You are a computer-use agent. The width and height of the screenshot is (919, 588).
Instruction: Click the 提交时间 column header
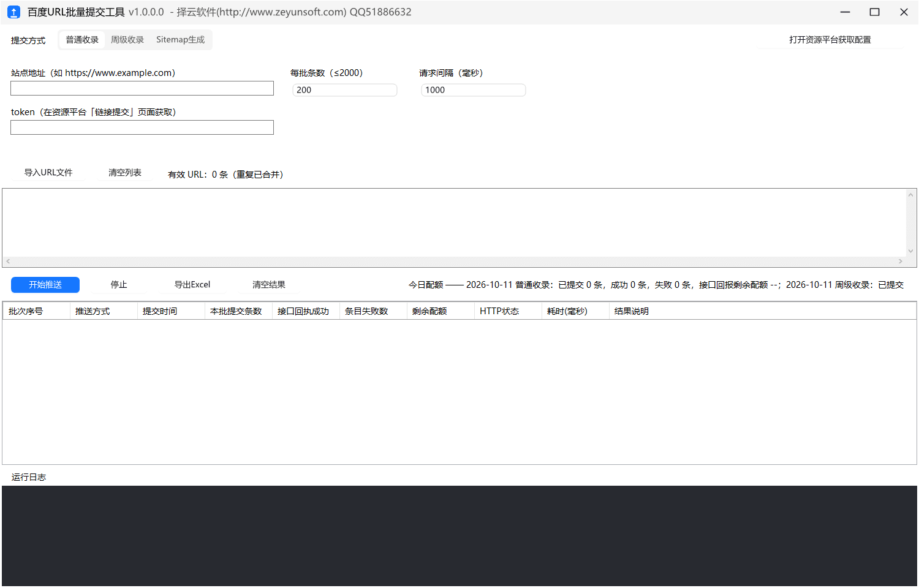coord(172,311)
